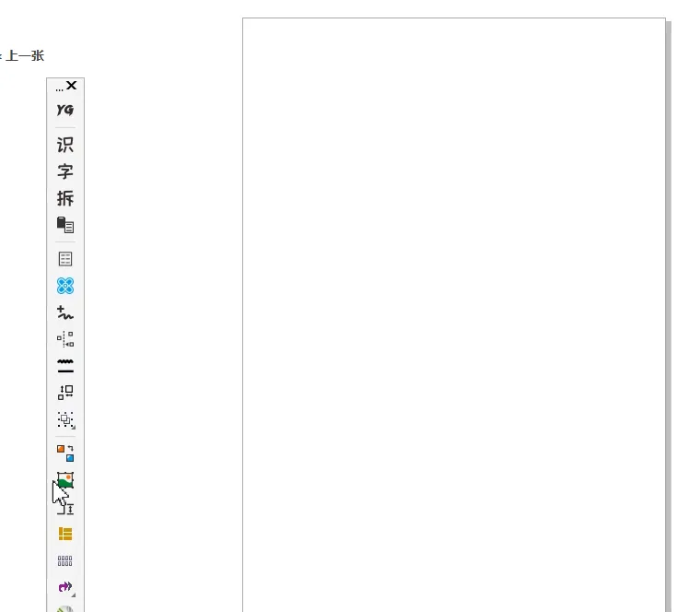Click the orange-blue square swap icon
This screenshot has width=700, height=612.
pos(65,453)
